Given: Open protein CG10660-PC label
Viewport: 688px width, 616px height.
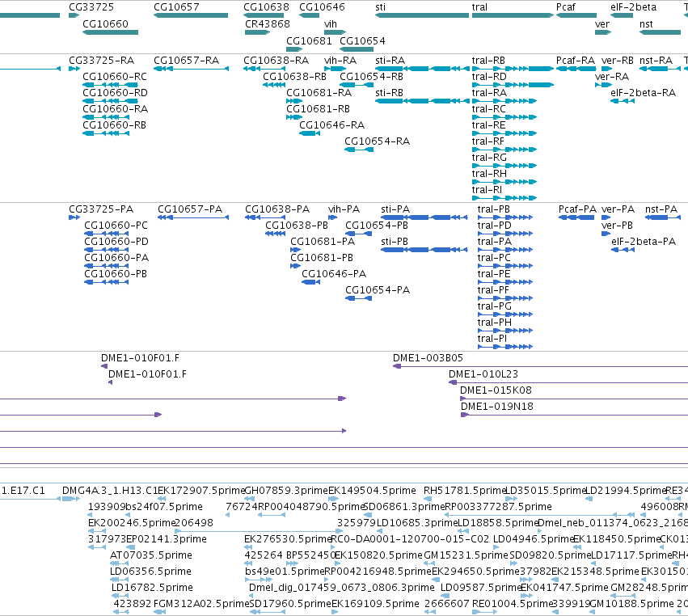Looking at the screenshot, I should (116, 225).
